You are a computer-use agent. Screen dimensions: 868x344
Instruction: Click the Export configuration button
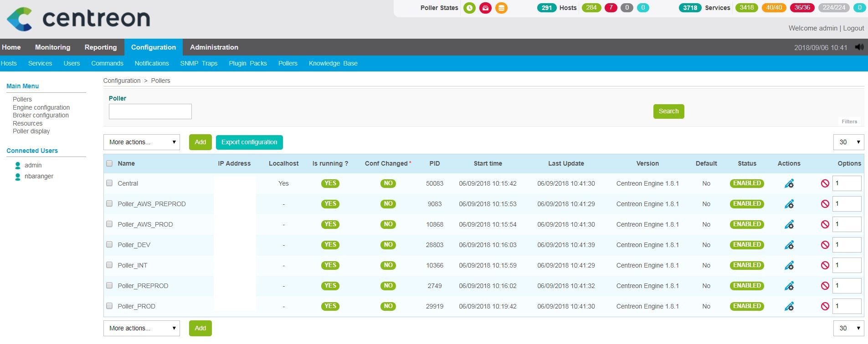point(249,142)
